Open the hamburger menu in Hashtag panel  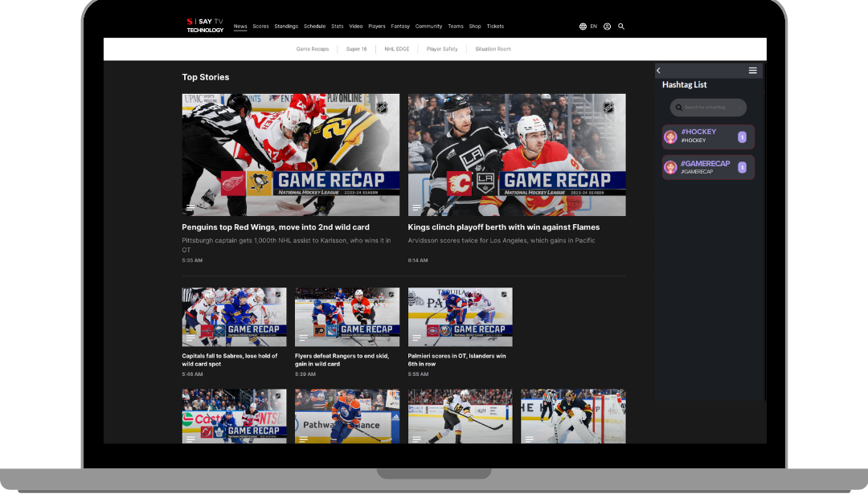click(752, 71)
